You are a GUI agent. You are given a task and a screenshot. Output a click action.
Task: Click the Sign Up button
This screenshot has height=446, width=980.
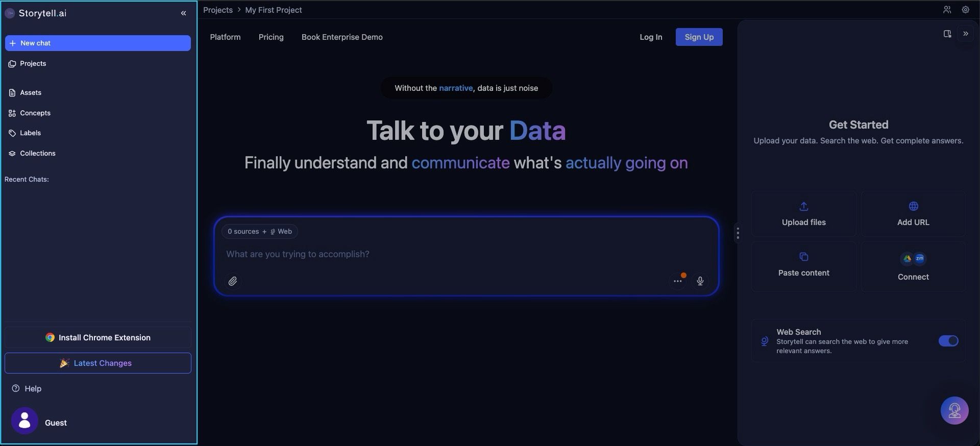(x=699, y=37)
